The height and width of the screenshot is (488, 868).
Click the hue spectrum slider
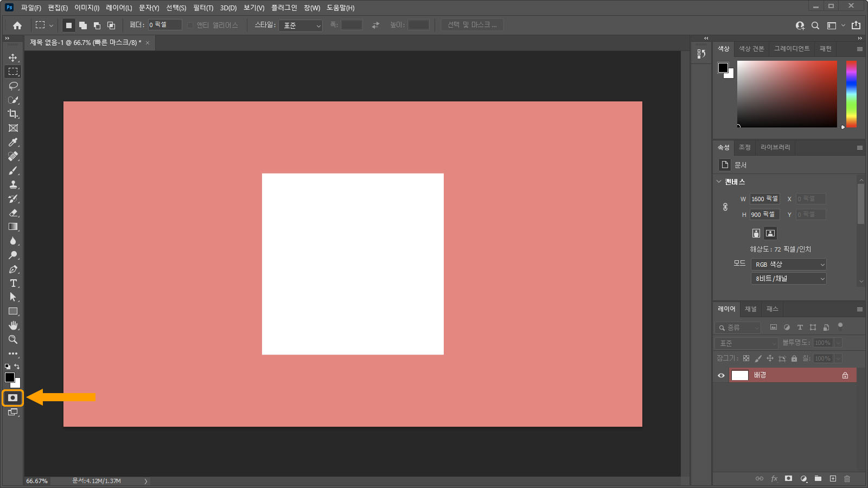pyautogui.click(x=851, y=94)
